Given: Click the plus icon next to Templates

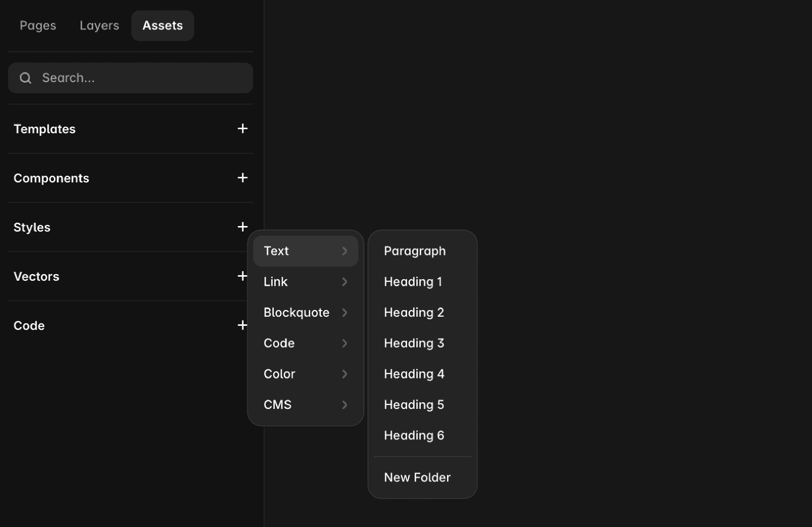Looking at the screenshot, I should click(242, 129).
